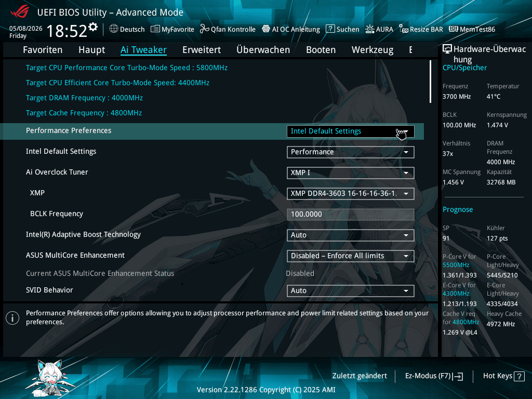Click 4300MHz E-Core link
Viewport: 532px width, 399px height.
(456, 294)
